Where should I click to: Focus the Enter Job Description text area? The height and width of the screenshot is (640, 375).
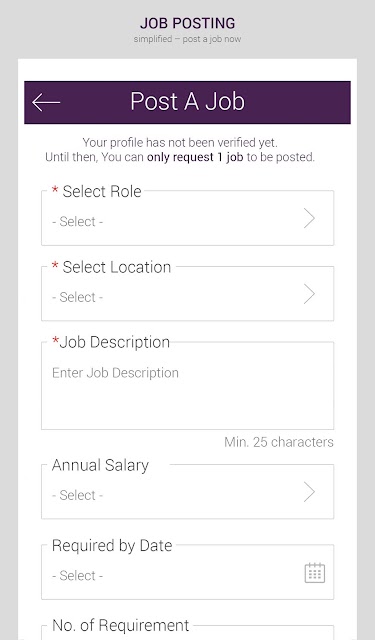pos(187,386)
